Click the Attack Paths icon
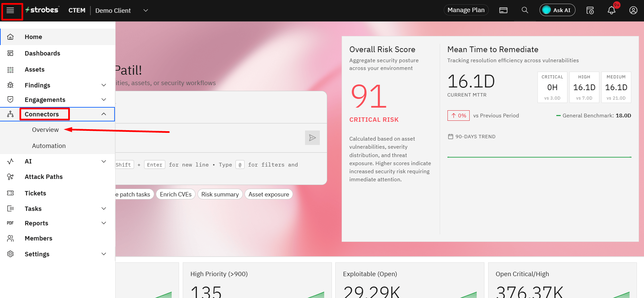 [10, 177]
